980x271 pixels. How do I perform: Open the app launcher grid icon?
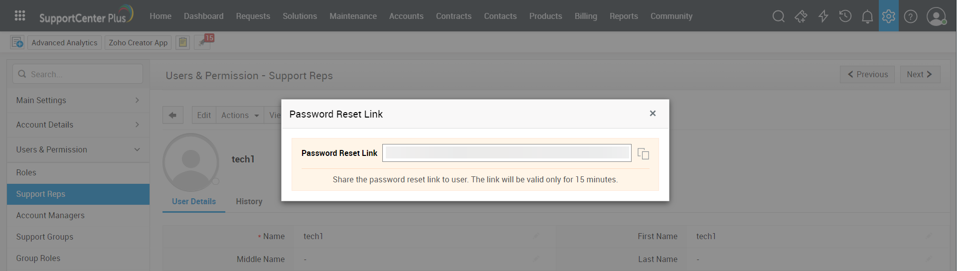[x=20, y=16]
